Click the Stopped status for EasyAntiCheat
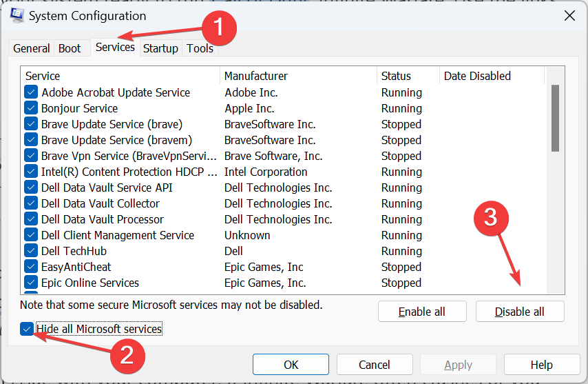This screenshot has width=588, height=384. 401,267
